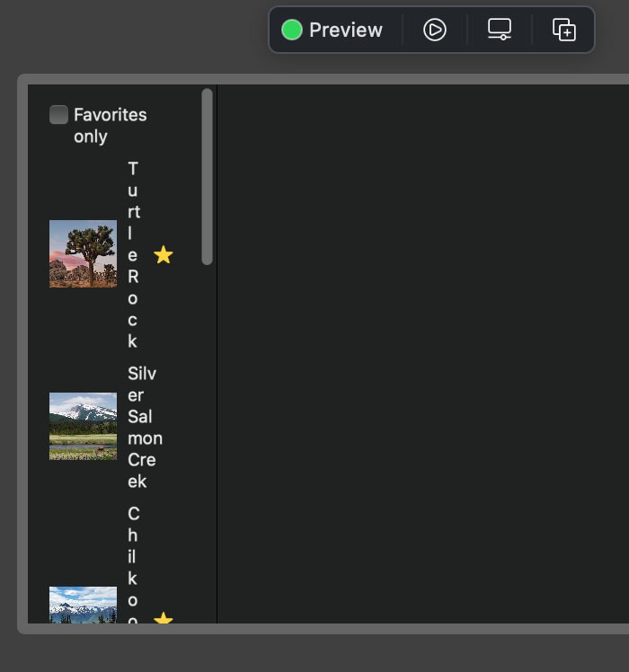Click the Favorites only label text
The height and width of the screenshot is (672, 629).
coord(111,126)
